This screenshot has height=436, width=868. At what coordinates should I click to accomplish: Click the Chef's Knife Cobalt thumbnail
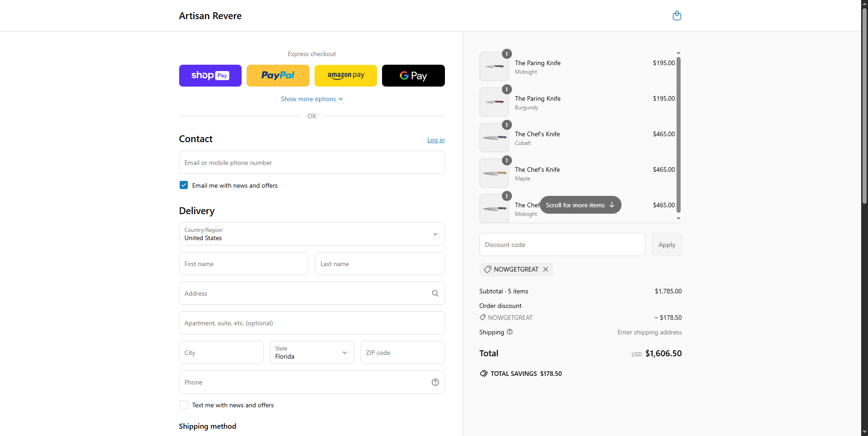pyautogui.click(x=494, y=138)
